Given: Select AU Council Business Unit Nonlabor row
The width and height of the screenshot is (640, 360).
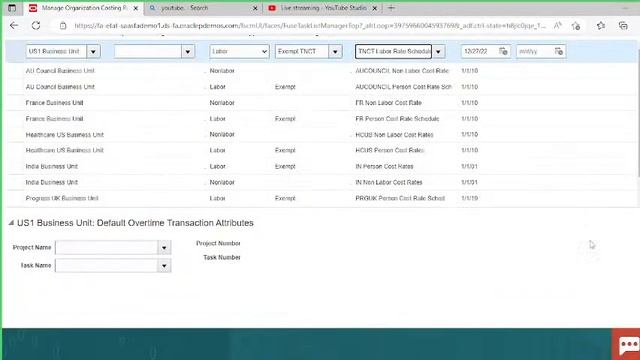Looking at the screenshot, I should pos(322,71).
